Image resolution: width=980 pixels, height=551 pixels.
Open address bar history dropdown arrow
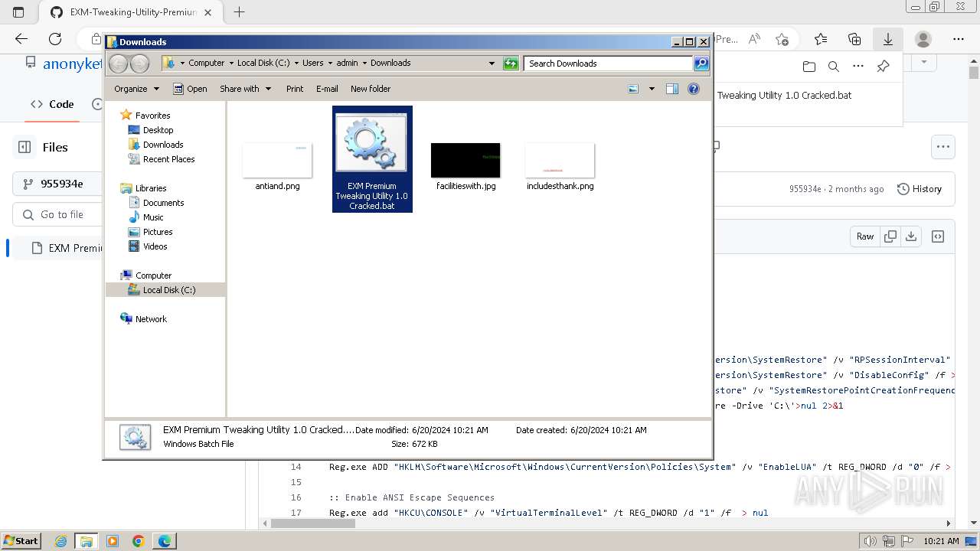[492, 64]
